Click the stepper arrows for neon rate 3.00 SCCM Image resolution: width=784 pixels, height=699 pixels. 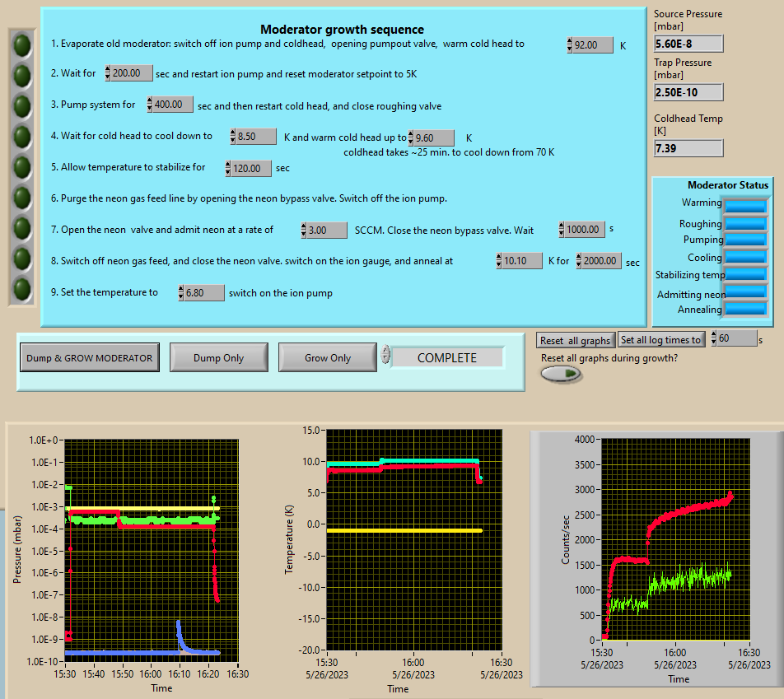304,231
